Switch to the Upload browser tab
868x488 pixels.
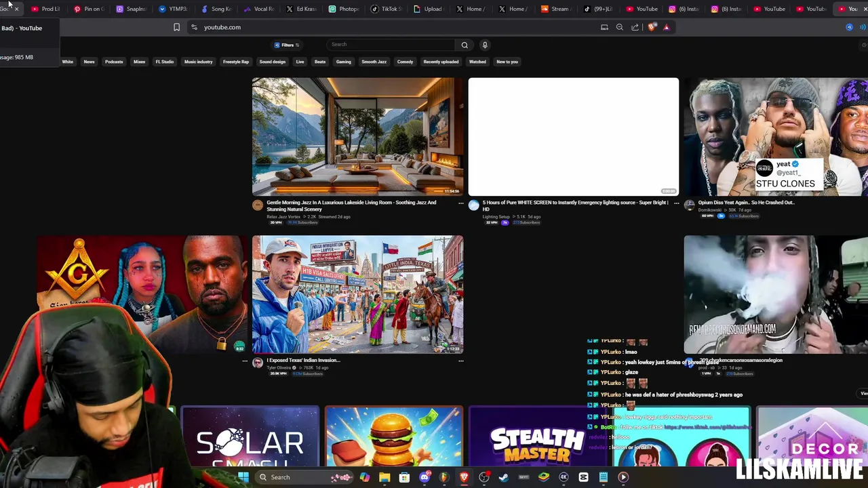[x=428, y=9]
